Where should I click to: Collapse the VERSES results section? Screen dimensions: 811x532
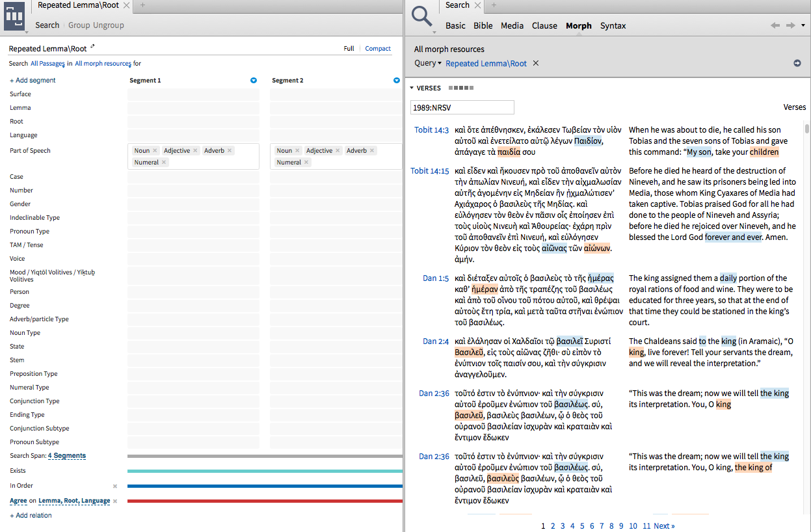pos(412,88)
